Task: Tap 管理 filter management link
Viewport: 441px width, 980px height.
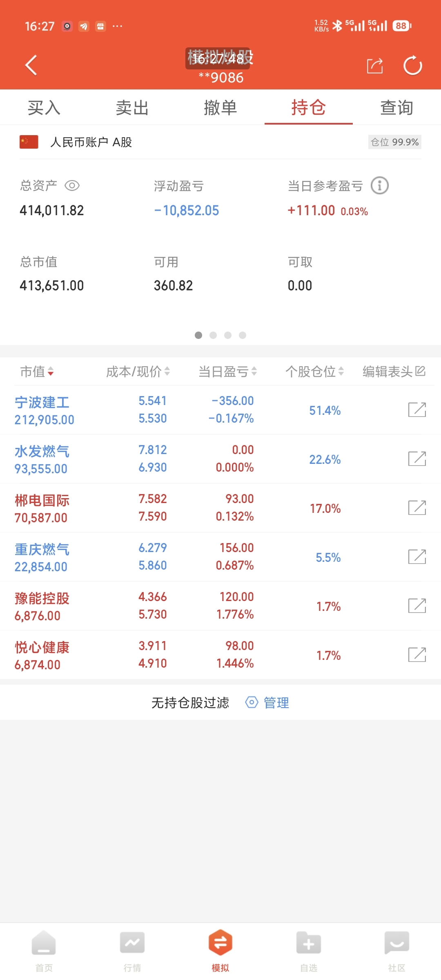Action: tap(268, 703)
